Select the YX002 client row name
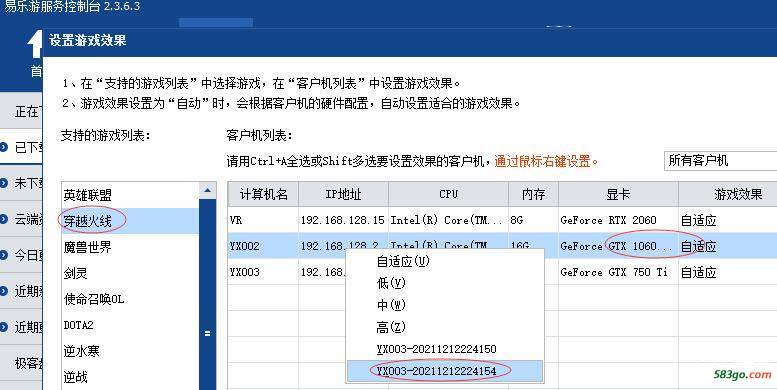The image size is (777, 390). (x=244, y=246)
